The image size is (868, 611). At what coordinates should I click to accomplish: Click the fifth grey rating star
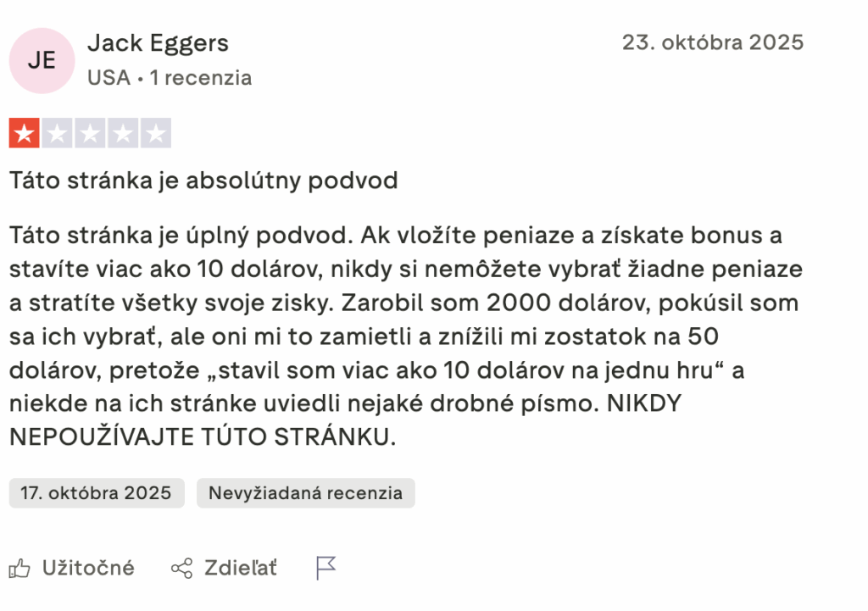[155, 133]
